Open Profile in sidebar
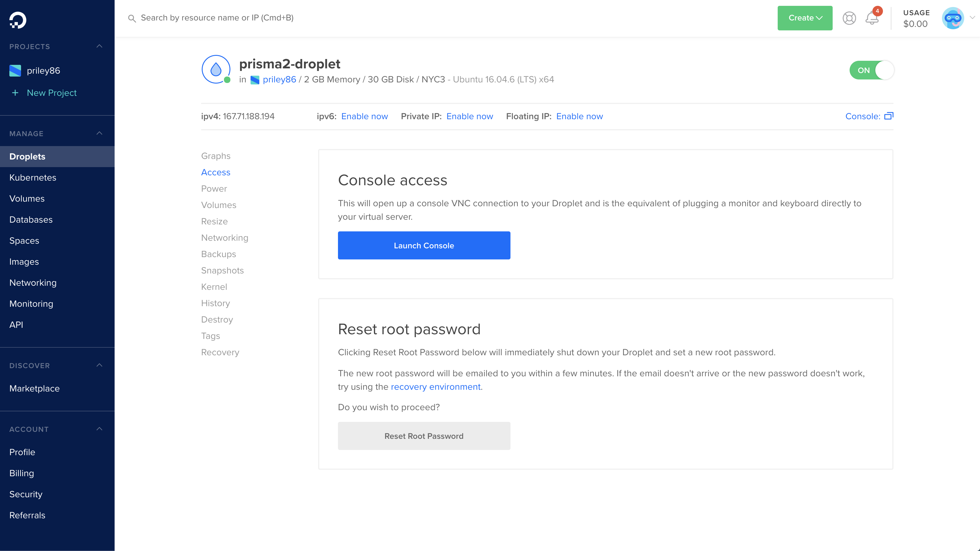 [22, 452]
